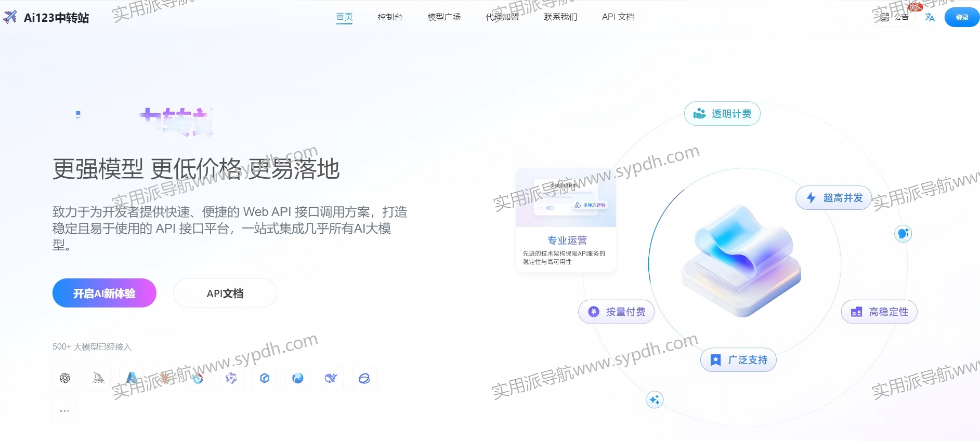Viewport: 980px width, 441px height.
Task: Select the 代理加盟 menu item
Action: pos(502,17)
